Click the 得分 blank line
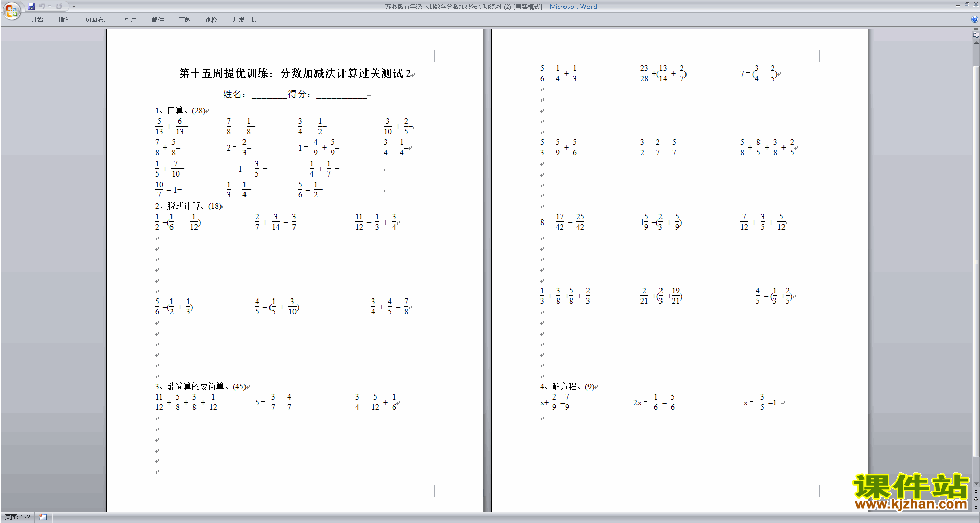The image size is (980, 523). (341, 94)
